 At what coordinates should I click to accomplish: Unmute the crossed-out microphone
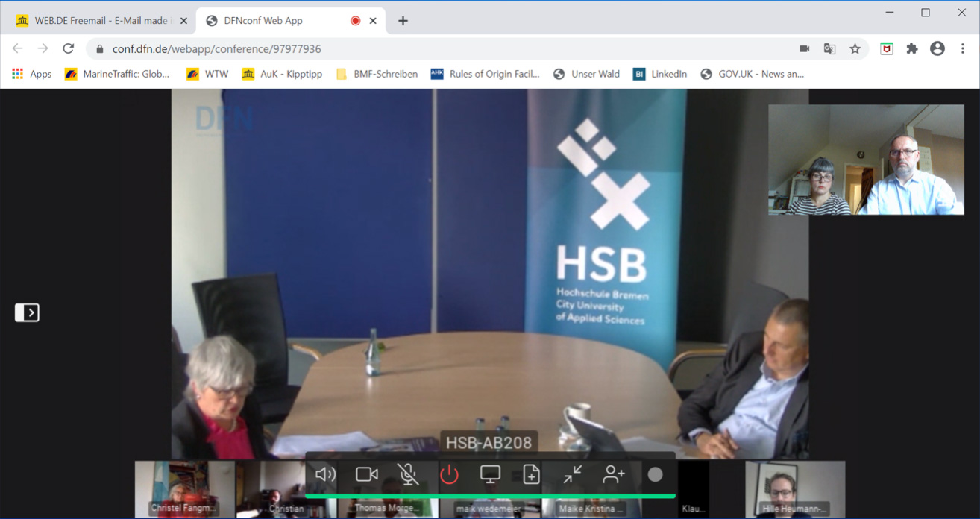click(408, 474)
